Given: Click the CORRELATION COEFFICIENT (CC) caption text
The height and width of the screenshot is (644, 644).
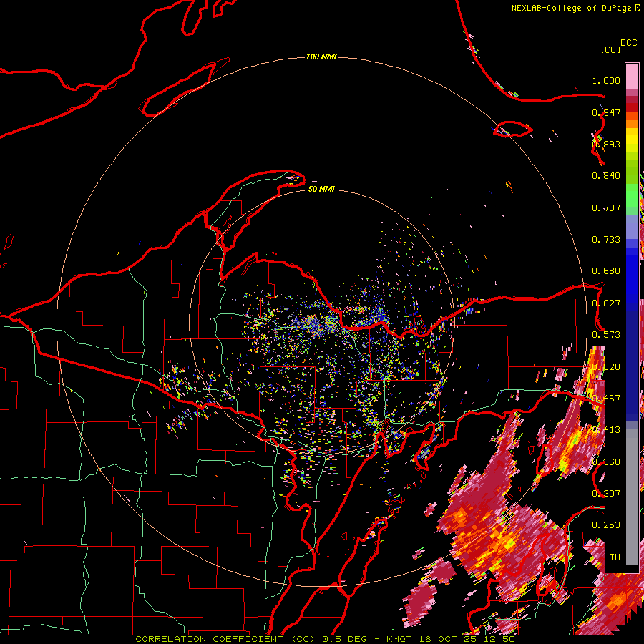Looking at the screenshot, I should click(226, 639).
